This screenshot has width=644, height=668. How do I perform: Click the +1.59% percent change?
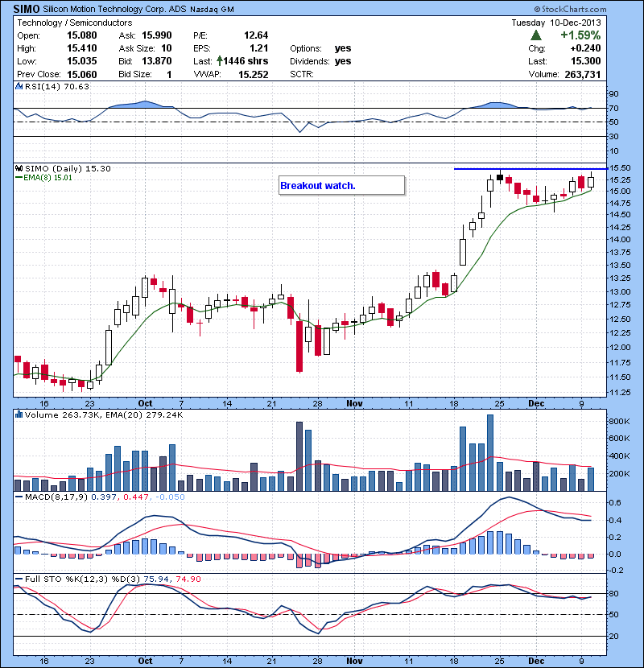pyautogui.click(x=580, y=35)
